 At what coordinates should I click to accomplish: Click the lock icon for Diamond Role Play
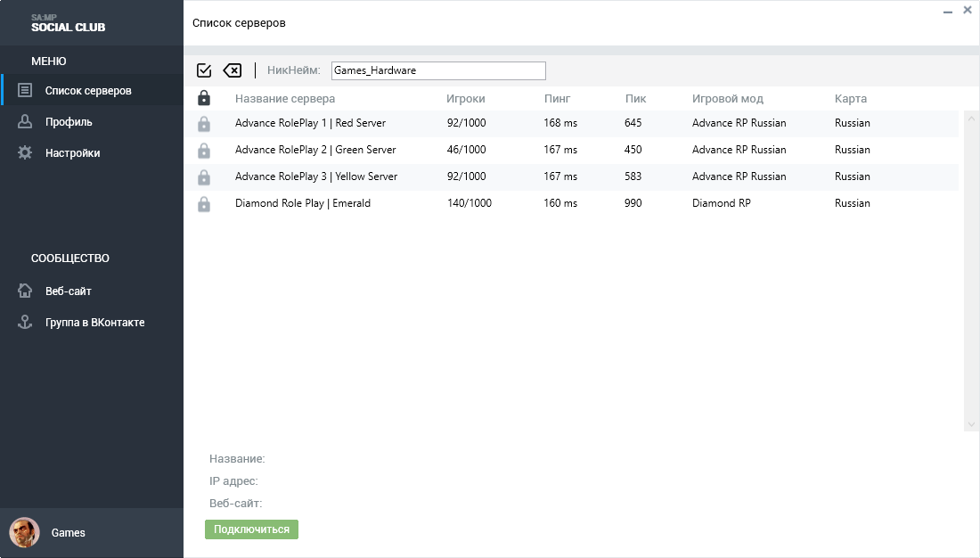point(204,204)
